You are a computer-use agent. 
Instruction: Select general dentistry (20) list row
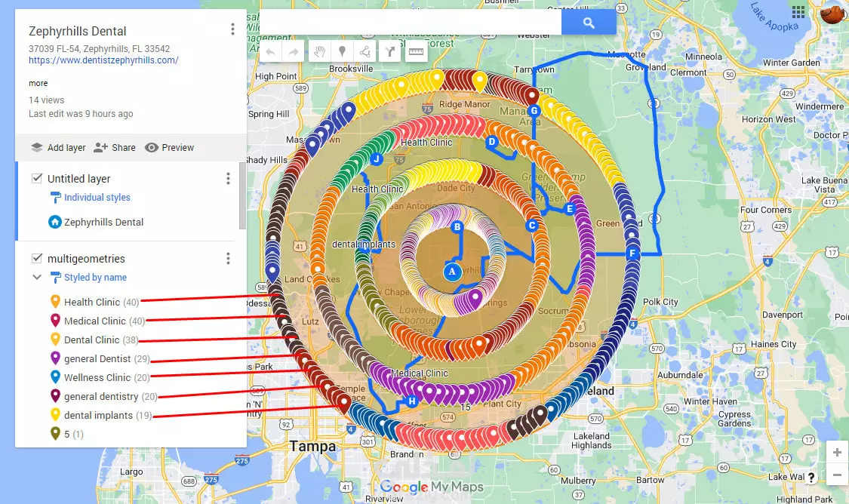[x=110, y=397]
